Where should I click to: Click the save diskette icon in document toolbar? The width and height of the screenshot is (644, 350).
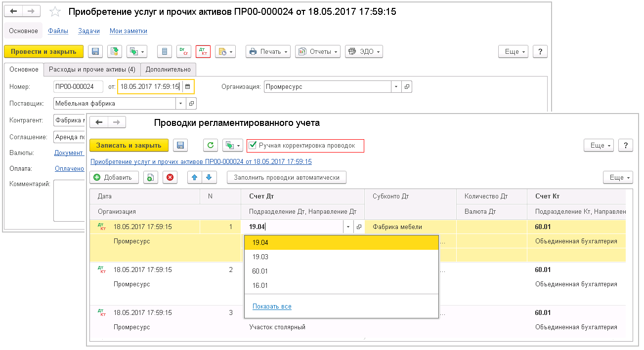[95, 51]
